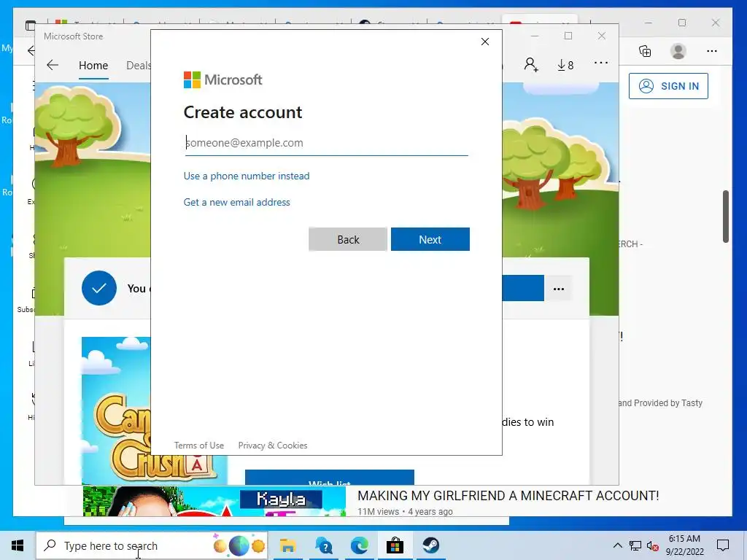Open the Store See more menu
747x560 pixels.
(x=601, y=63)
